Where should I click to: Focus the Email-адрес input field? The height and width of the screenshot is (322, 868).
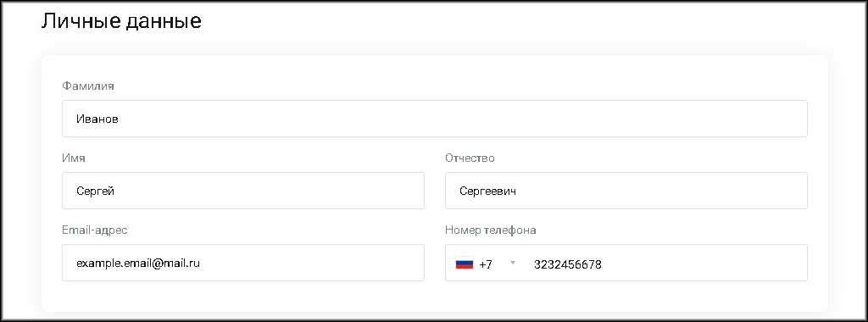[243, 262]
